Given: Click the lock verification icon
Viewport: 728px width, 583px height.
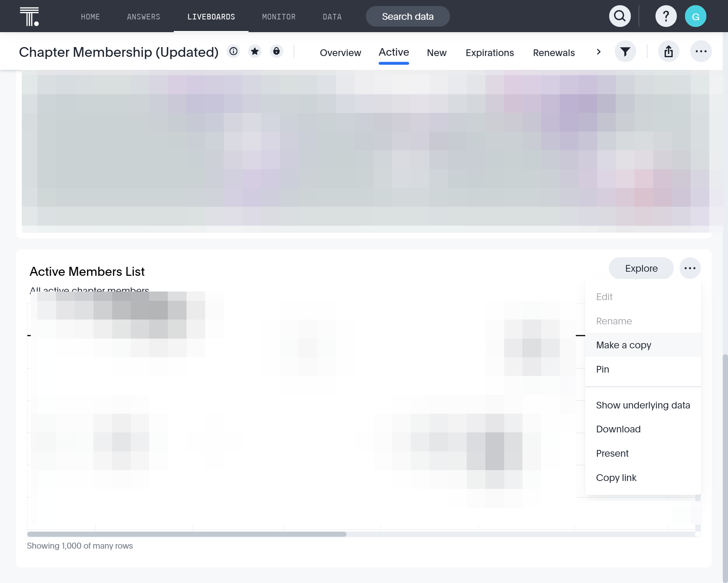Looking at the screenshot, I should 277,51.
